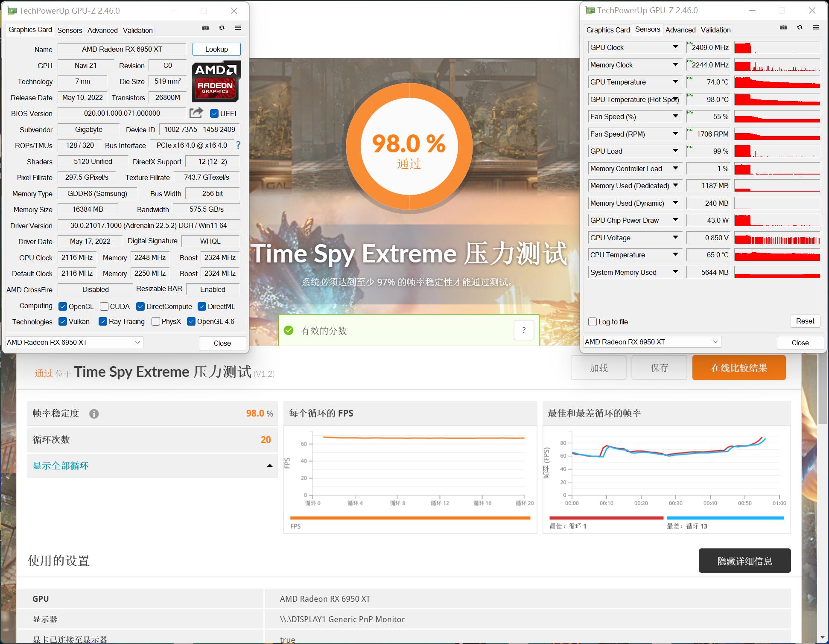Image resolution: width=829 pixels, height=644 pixels.
Task: Open the Validation tab in the sensors window
Action: (715, 30)
